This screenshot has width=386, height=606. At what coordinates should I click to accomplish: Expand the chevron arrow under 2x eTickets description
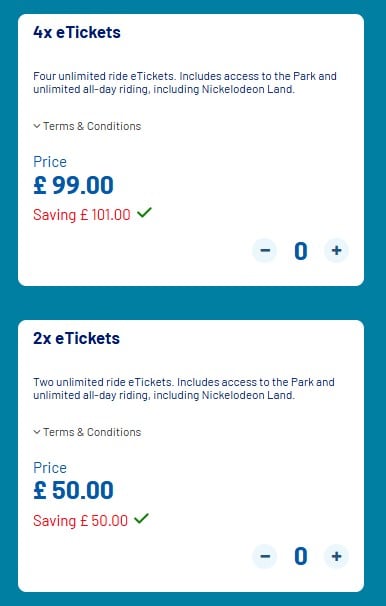pyautogui.click(x=37, y=432)
